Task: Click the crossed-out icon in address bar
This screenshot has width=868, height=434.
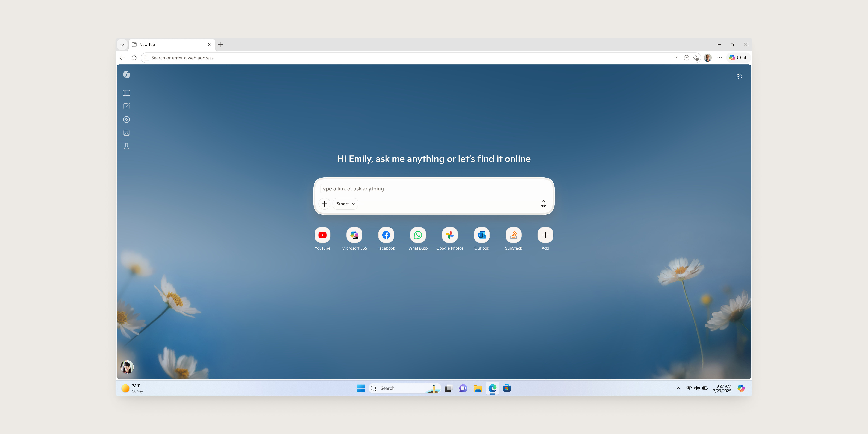Action: [x=676, y=57]
